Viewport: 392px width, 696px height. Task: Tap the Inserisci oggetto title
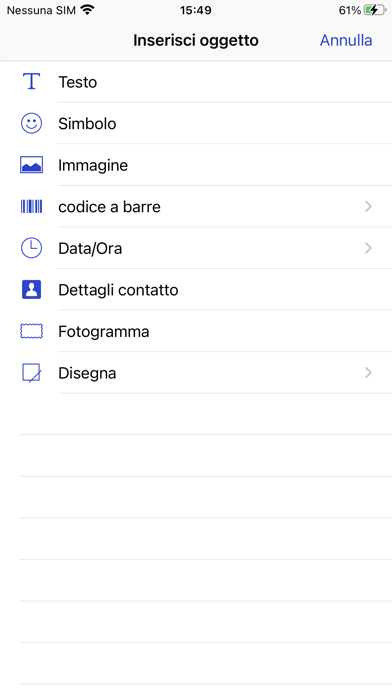pos(196,40)
